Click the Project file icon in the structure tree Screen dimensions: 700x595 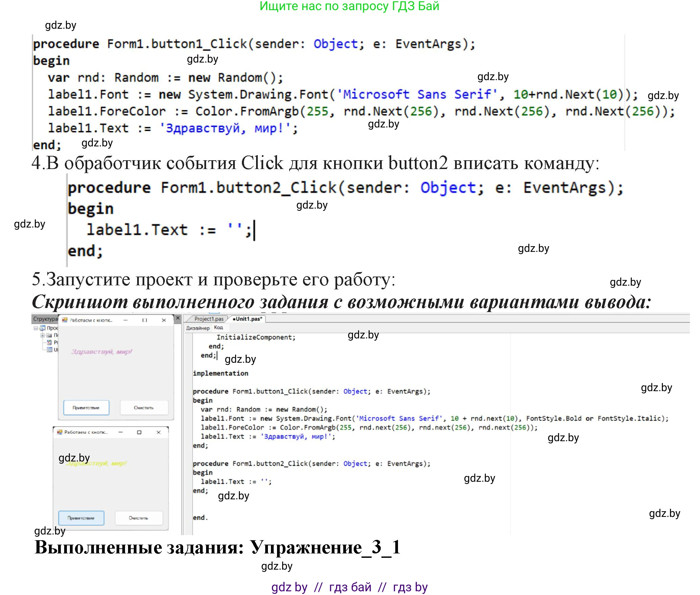(x=49, y=342)
